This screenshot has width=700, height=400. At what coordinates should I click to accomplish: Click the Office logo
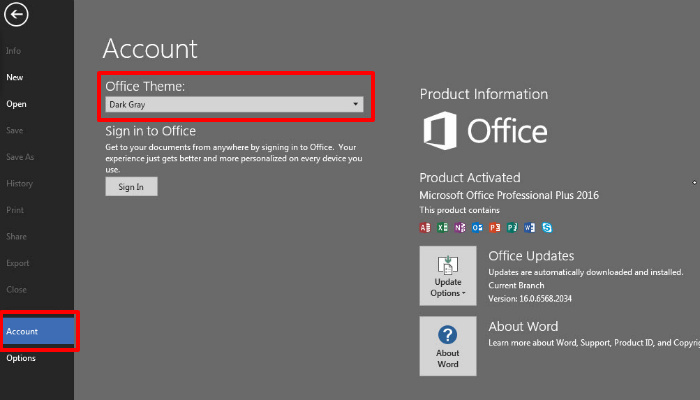click(x=485, y=132)
